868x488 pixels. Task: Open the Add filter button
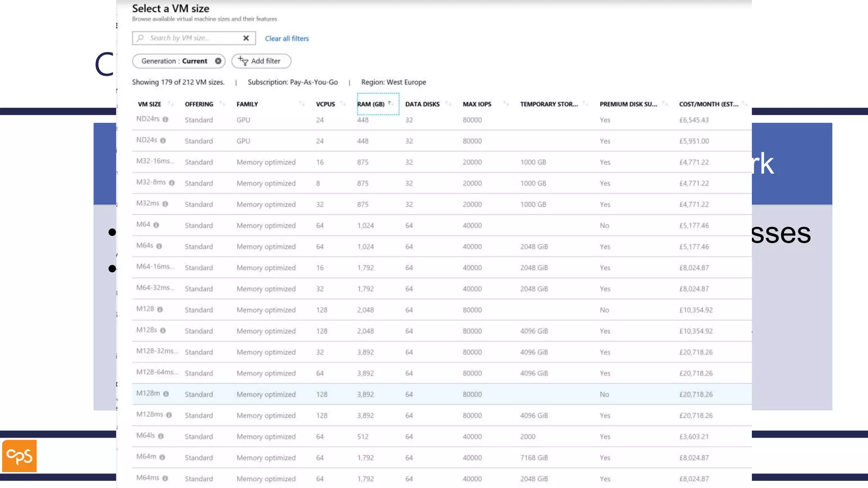click(261, 61)
